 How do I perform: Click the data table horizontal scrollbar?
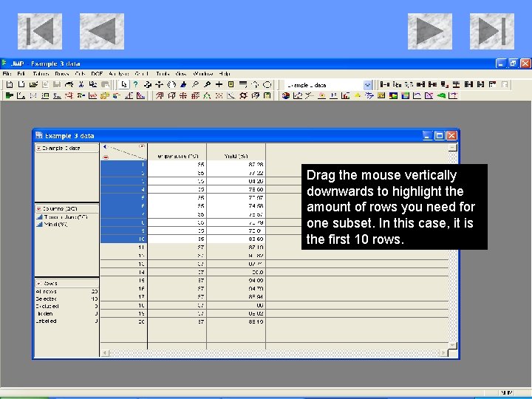(274, 353)
